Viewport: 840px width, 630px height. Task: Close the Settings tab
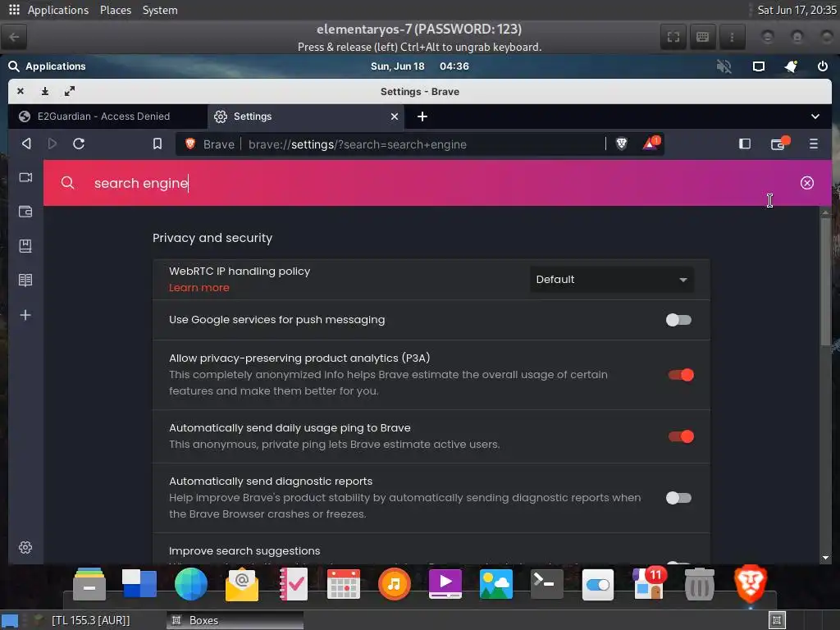395,116
